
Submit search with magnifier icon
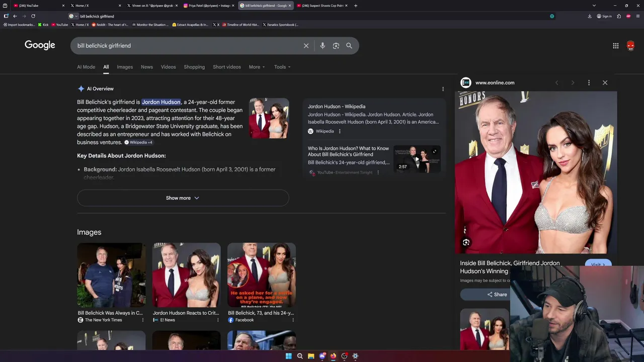click(349, 46)
